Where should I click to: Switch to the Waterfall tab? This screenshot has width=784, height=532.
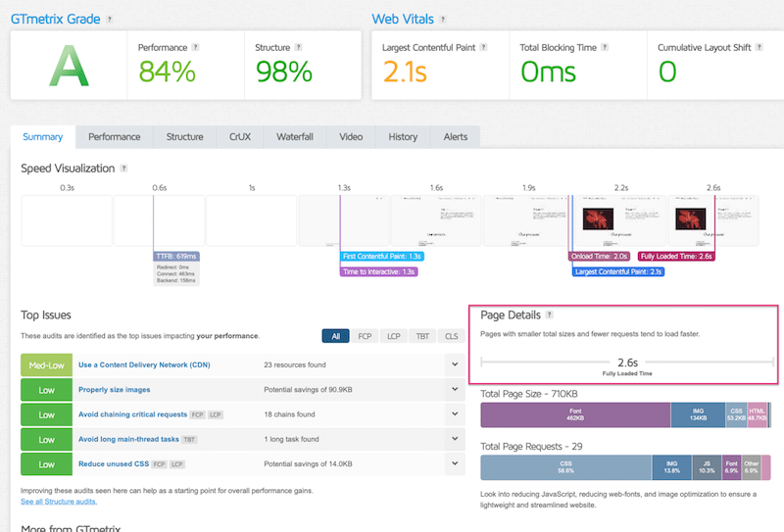click(295, 137)
